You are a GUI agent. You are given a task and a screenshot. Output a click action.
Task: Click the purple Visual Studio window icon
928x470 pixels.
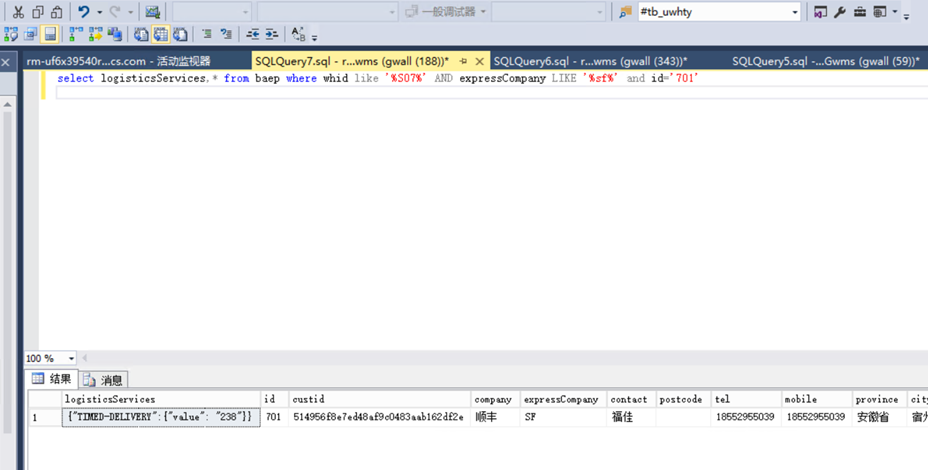click(820, 12)
